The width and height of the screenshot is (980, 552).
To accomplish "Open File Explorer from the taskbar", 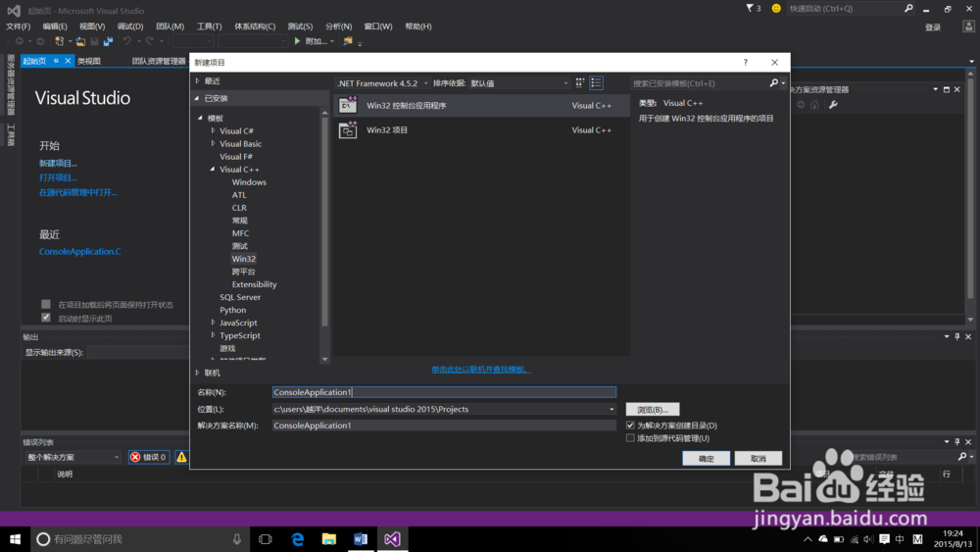I will [328, 539].
